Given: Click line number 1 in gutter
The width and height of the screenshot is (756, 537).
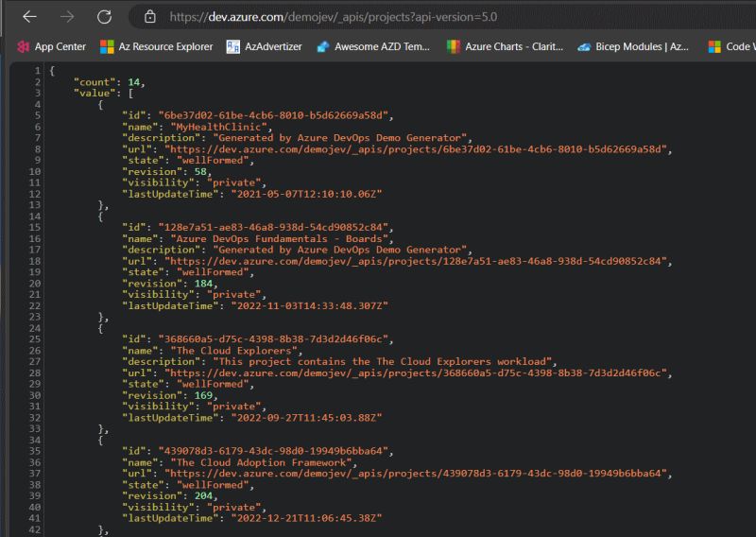Looking at the screenshot, I should (38, 71).
